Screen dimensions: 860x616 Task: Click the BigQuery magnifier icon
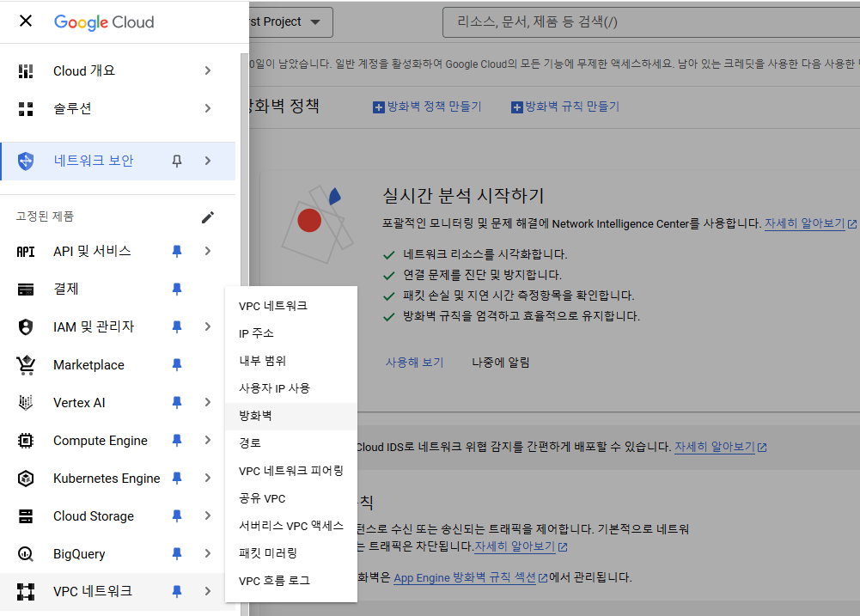click(x=26, y=554)
